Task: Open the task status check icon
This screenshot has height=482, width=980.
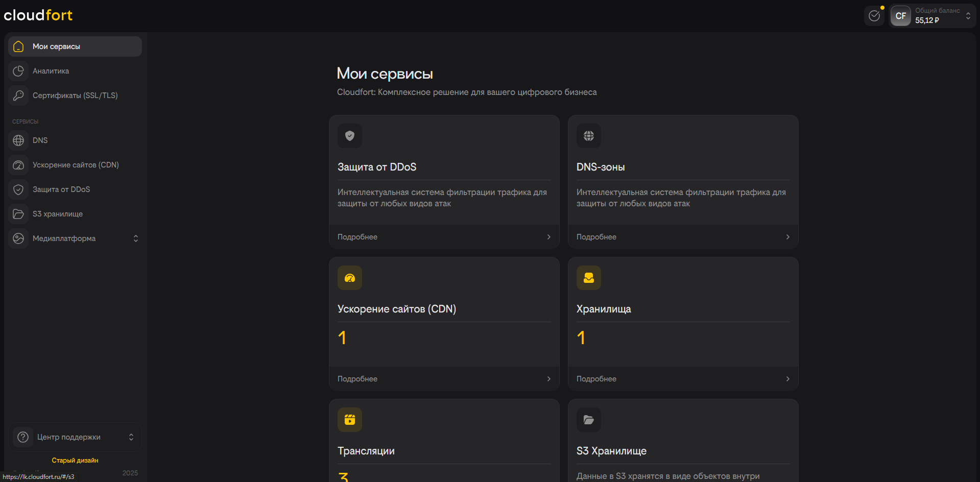Action: click(874, 16)
